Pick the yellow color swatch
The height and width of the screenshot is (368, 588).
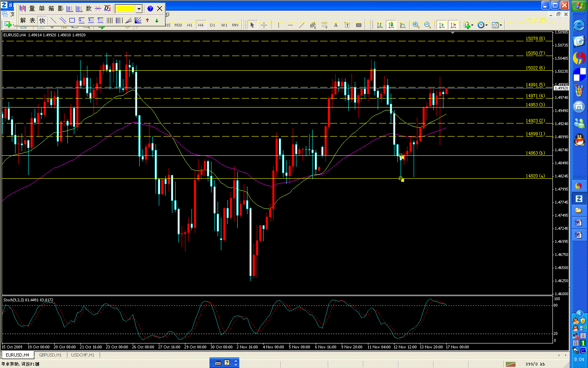tap(125, 9)
